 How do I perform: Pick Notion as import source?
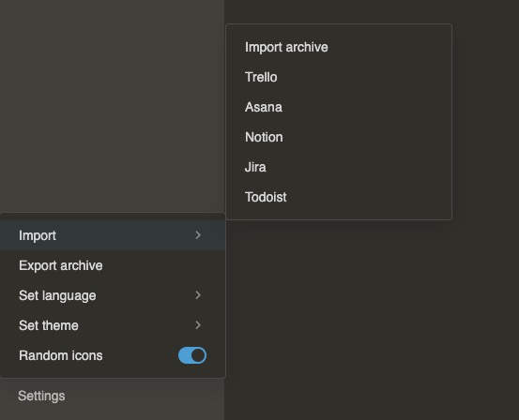point(339,137)
